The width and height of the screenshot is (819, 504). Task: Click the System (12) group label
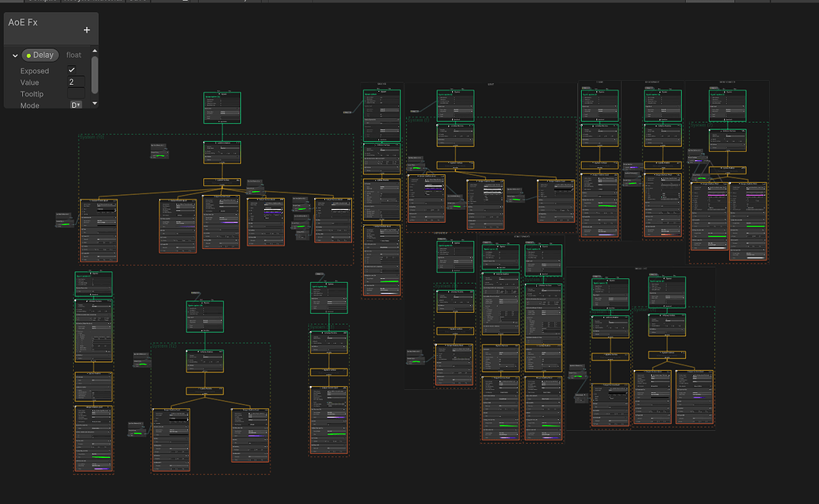click(166, 346)
